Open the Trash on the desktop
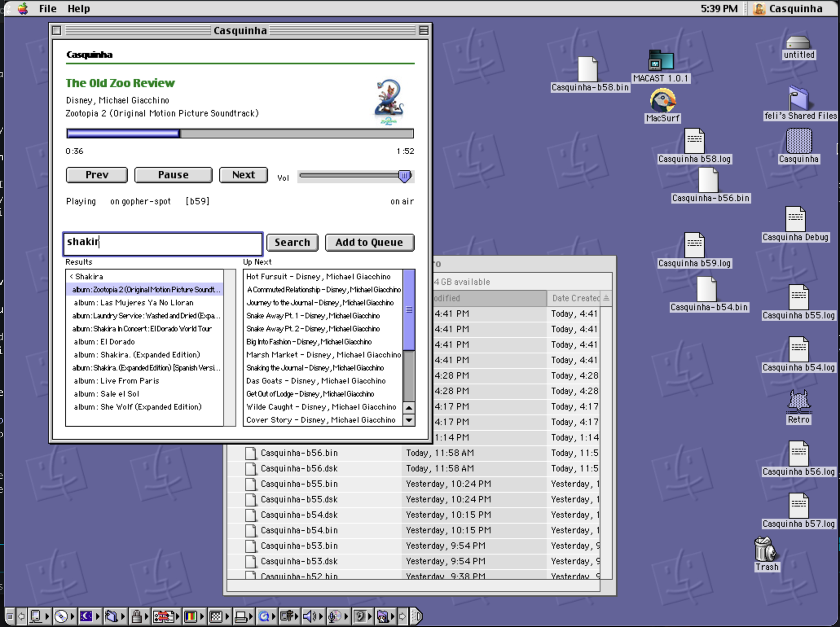The height and width of the screenshot is (627, 840). [766, 549]
